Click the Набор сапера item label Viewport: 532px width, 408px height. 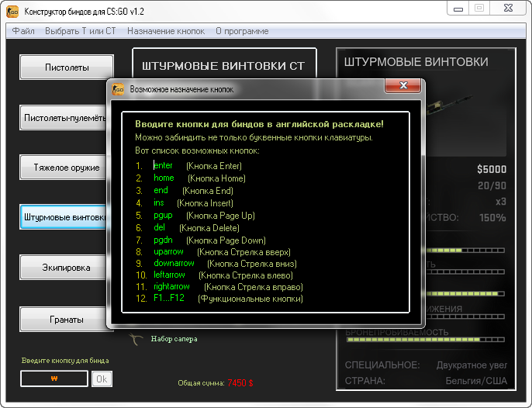click(174, 339)
